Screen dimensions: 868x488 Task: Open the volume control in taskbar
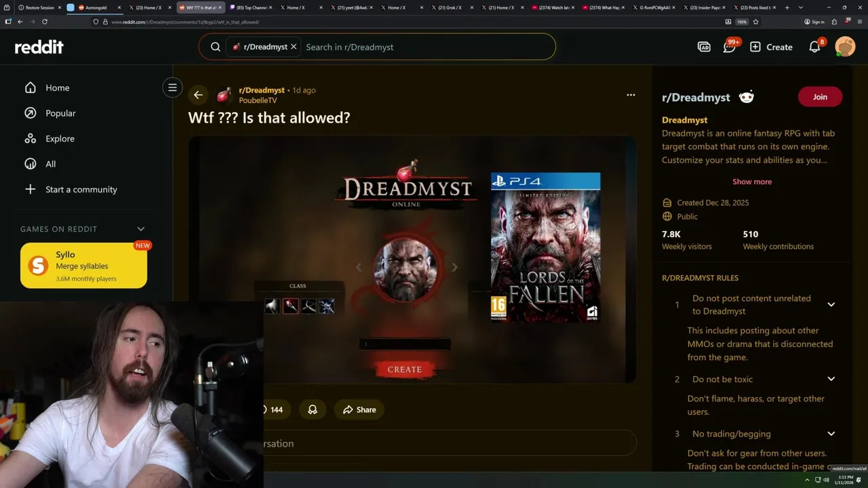coord(826,480)
